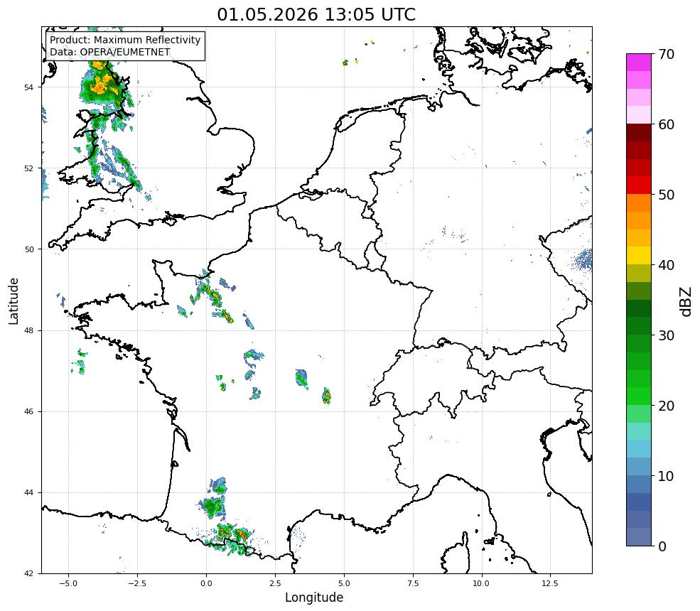Click the Latitude axis label
The height and width of the screenshot is (611, 700).
pyautogui.click(x=14, y=301)
